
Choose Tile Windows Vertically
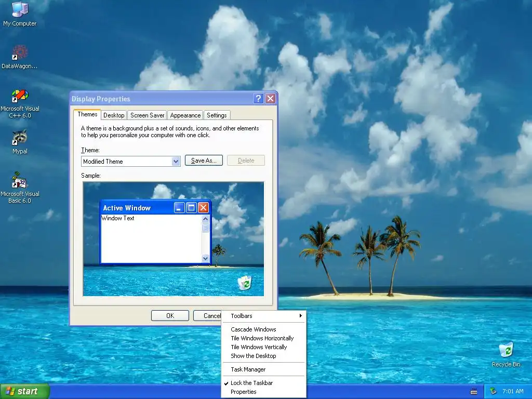pos(263,347)
